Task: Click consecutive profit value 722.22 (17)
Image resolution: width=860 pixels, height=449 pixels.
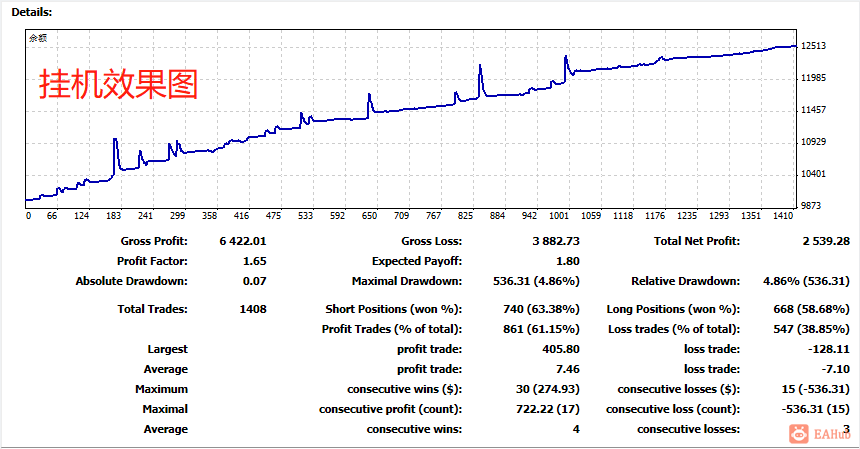Action: (547, 409)
